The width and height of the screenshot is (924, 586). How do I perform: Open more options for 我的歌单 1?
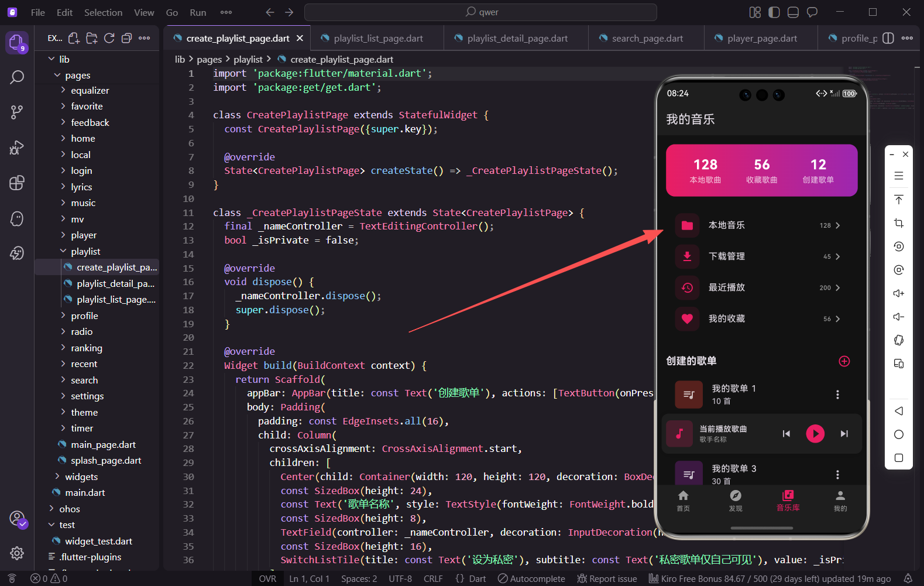click(837, 395)
